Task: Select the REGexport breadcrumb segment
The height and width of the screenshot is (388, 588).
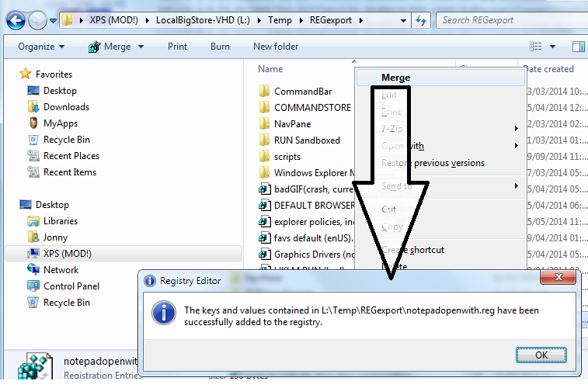Action: [331, 20]
